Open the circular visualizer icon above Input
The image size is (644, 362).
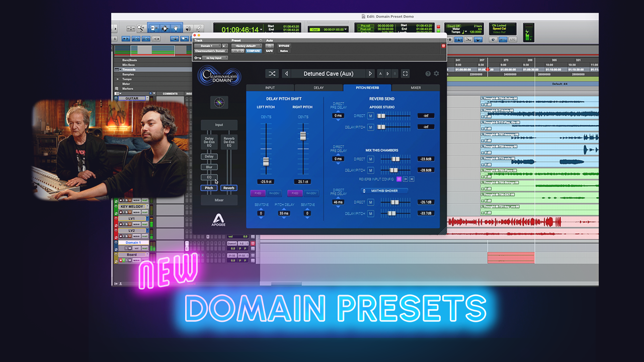pyautogui.click(x=219, y=103)
